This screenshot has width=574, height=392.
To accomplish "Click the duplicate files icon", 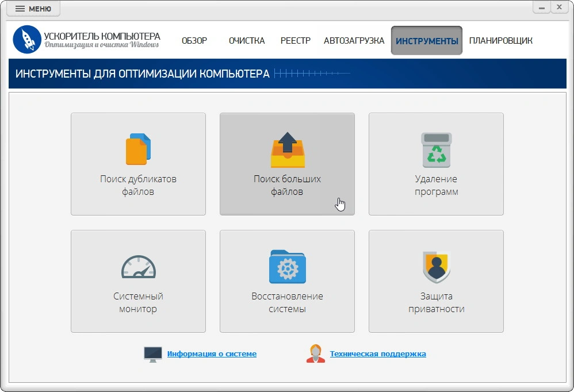I will [138, 149].
